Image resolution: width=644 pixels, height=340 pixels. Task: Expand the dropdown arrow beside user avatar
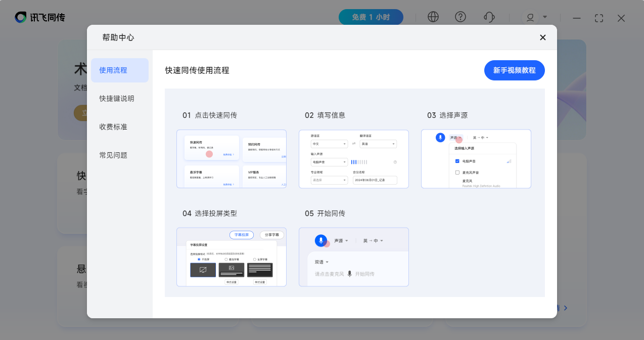(545, 17)
